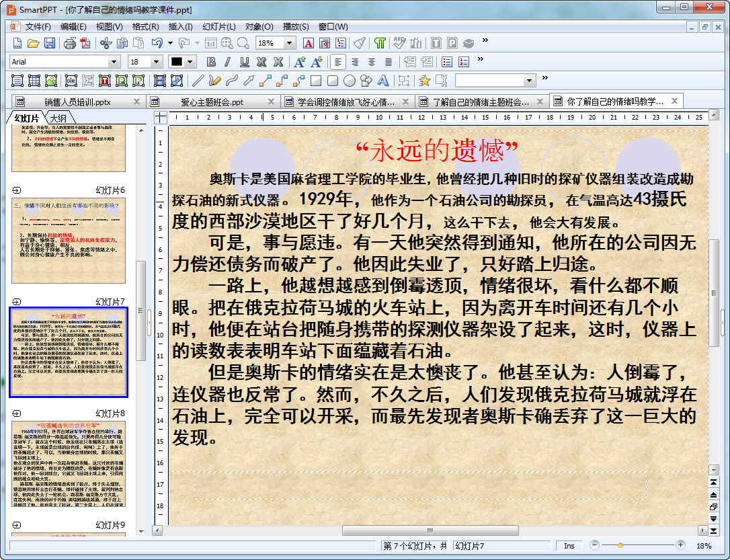This screenshot has width=730, height=560.
Task: Click the black font color swatch
Action: tap(177, 62)
